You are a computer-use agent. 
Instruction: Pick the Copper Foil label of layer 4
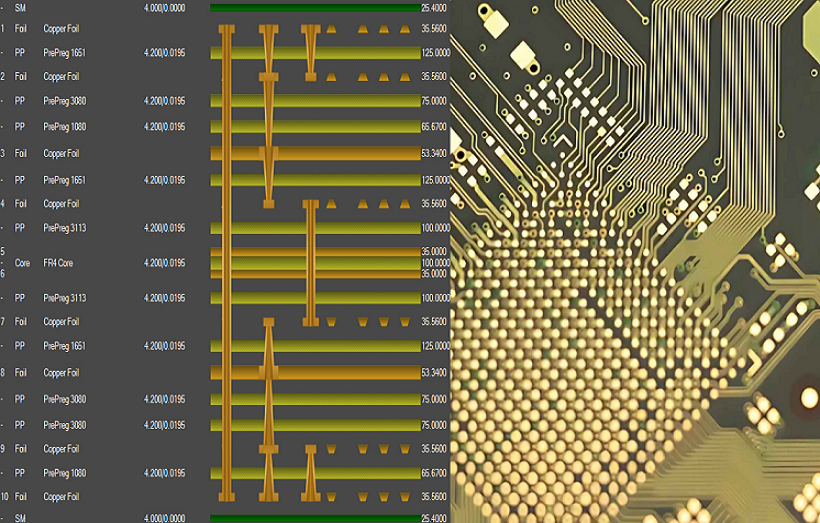(61, 204)
